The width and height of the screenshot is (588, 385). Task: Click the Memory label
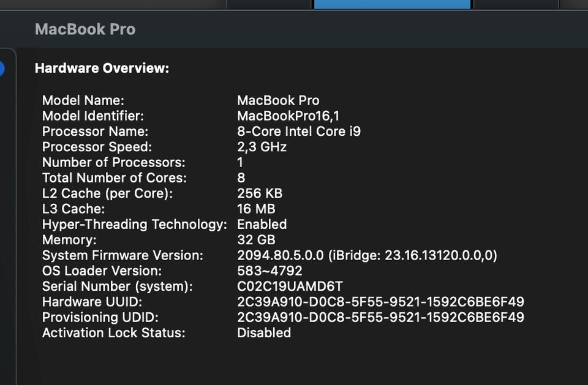click(69, 240)
